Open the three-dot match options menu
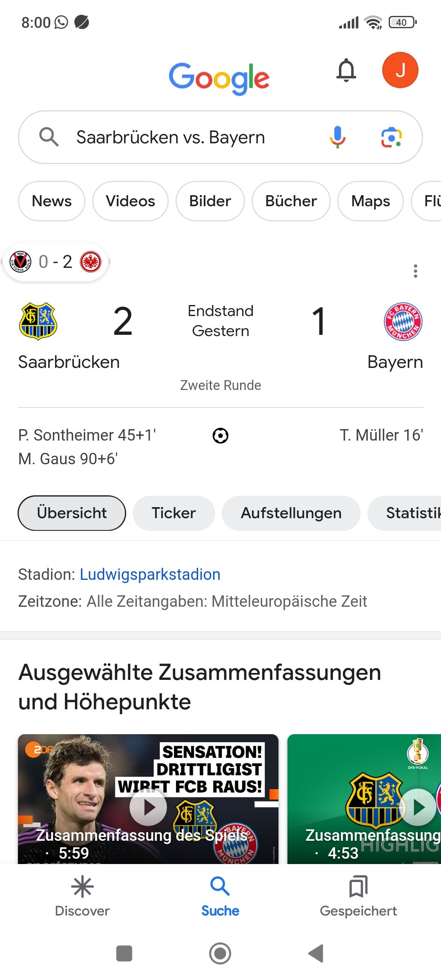The width and height of the screenshot is (441, 980). (415, 271)
